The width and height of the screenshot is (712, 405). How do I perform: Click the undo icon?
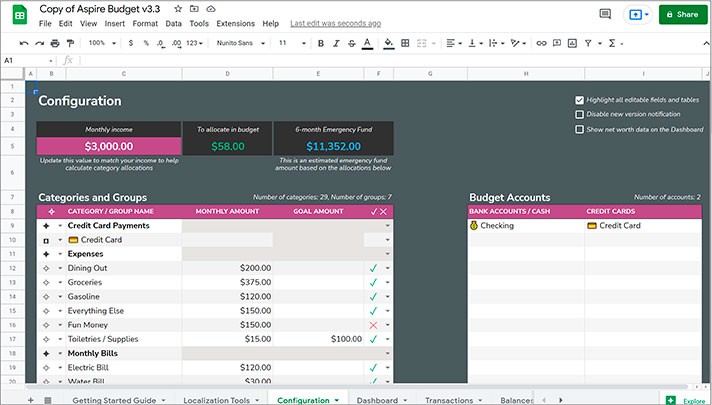[x=24, y=43]
